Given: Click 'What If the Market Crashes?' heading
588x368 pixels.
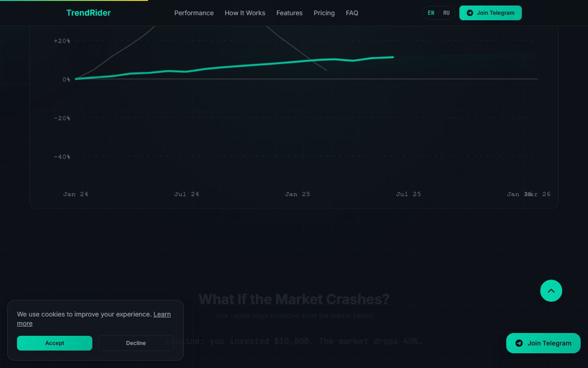Looking at the screenshot, I should (x=294, y=299).
